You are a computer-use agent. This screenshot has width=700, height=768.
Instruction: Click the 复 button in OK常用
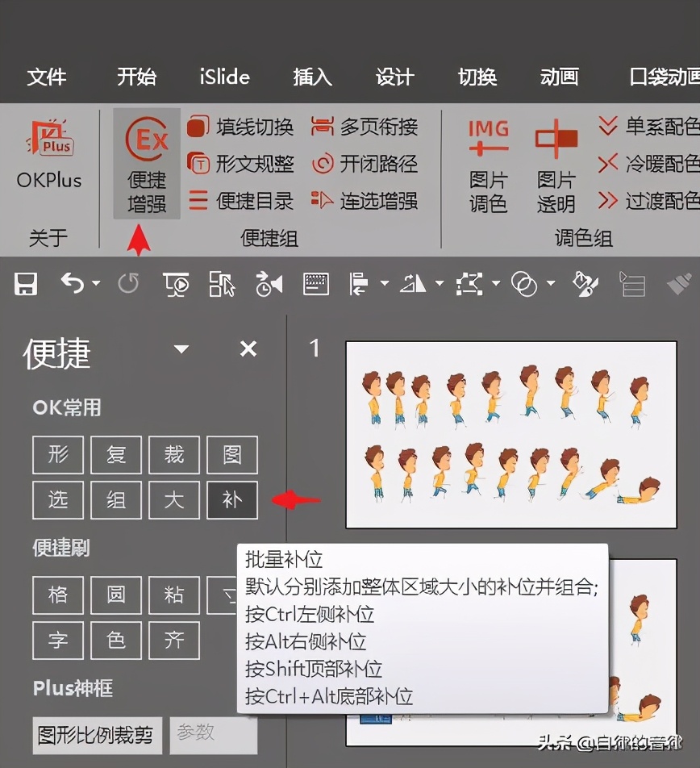[116, 454]
